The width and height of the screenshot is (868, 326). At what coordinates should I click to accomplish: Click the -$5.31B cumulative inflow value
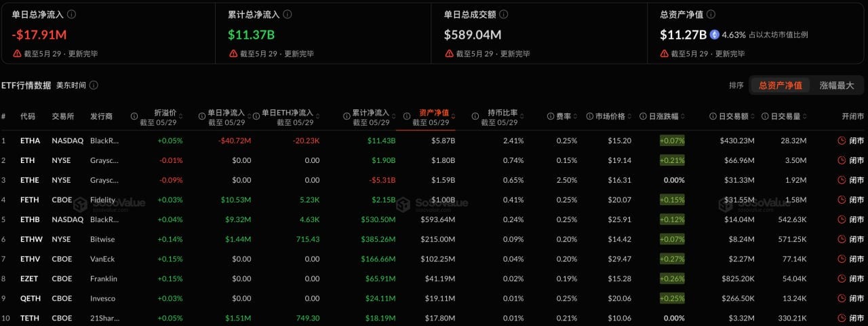tap(382, 180)
